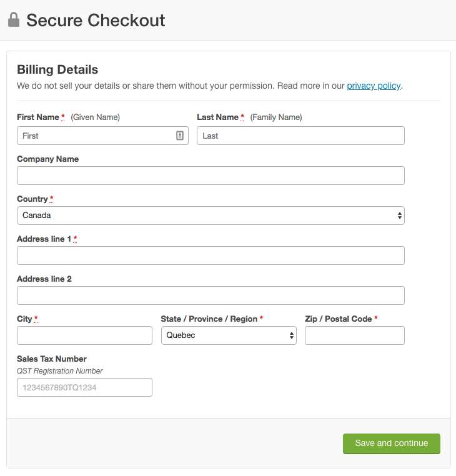This screenshot has height=476, width=456.
Task: Click the QST Registration Number field
Action: (84, 387)
